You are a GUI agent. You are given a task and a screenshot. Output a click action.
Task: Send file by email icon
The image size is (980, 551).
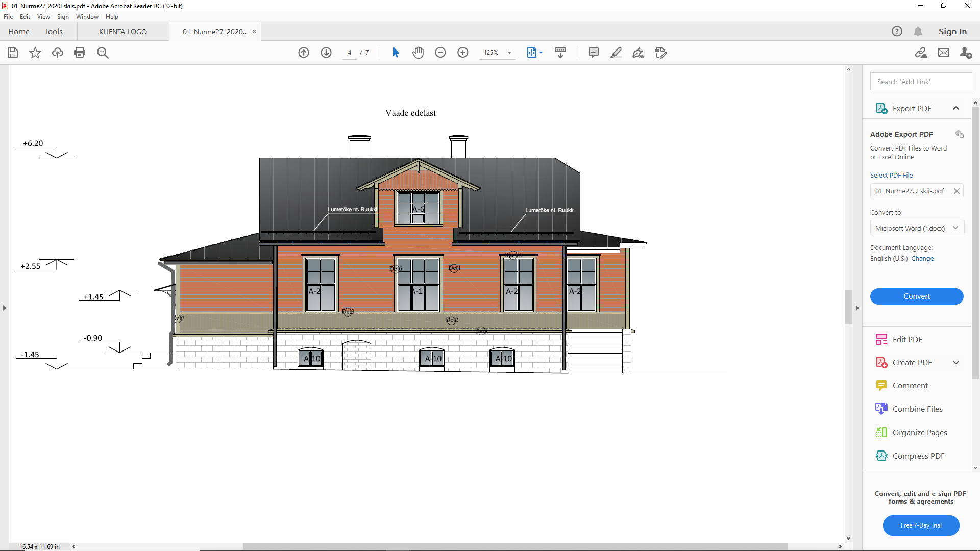tap(944, 53)
